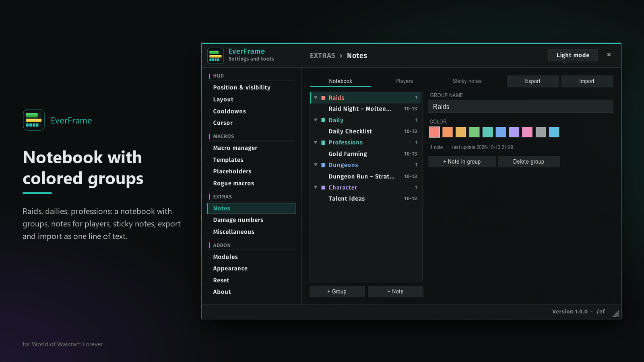Select the Notebook tab
Viewport: 644px width, 362px height.
click(341, 81)
